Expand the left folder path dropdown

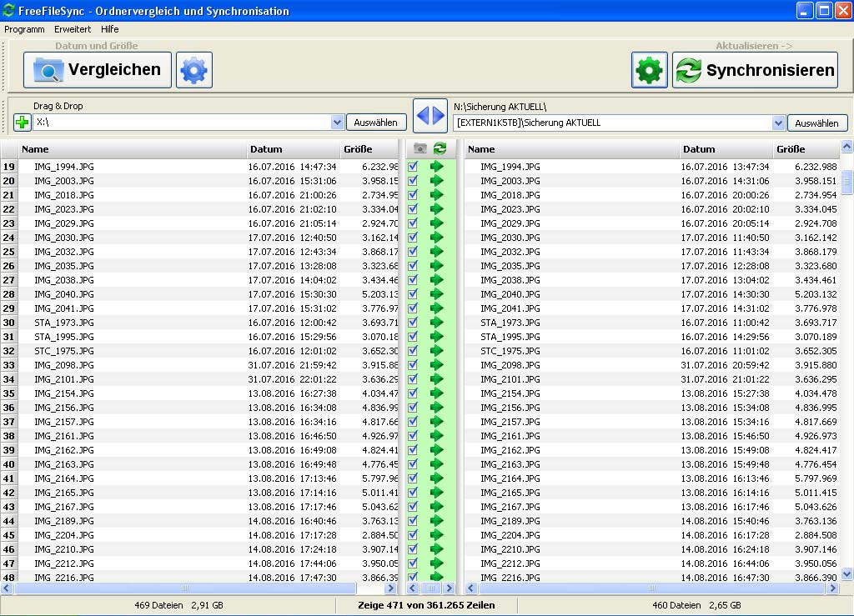tap(337, 123)
